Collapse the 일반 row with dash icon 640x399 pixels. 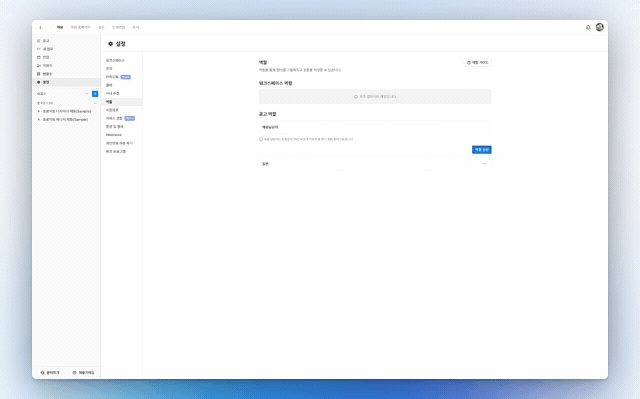pyautogui.click(x=484, y=164)
